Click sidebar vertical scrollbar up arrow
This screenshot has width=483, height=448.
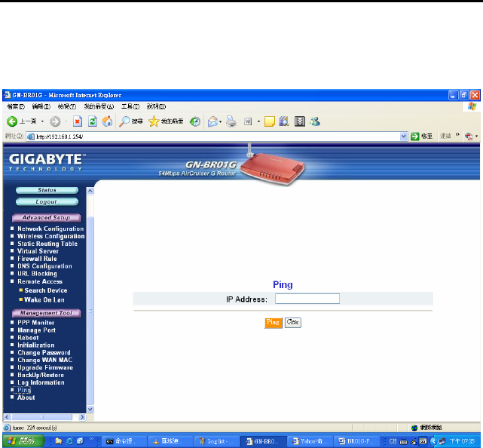[x=90, y=191]
